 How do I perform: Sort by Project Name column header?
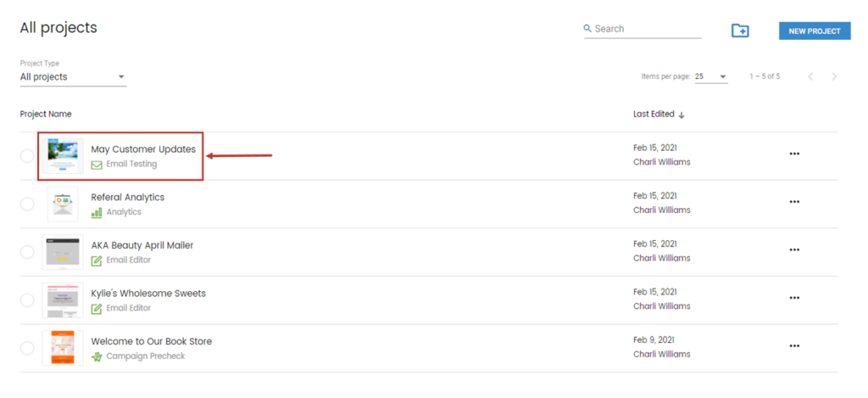[x=46, y=115]
